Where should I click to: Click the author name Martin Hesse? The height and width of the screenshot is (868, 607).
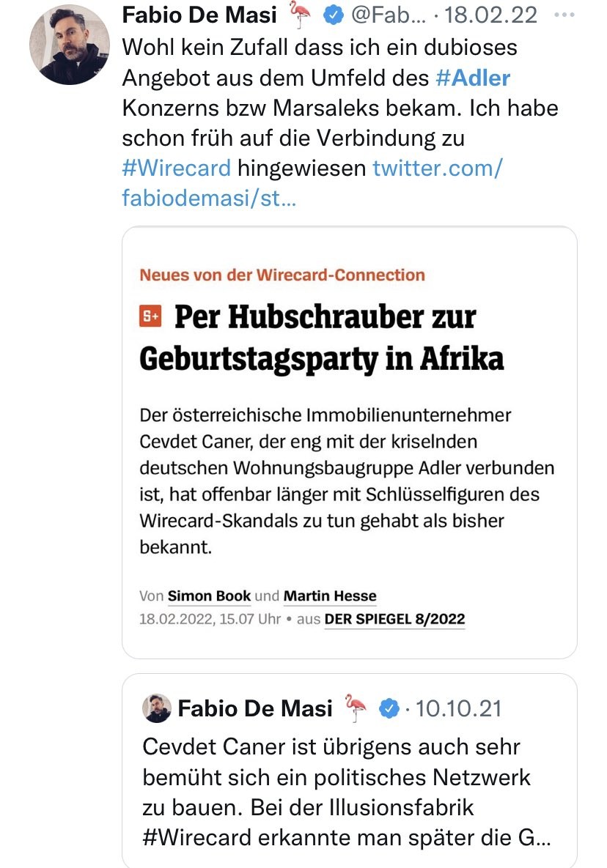point(329,596)
